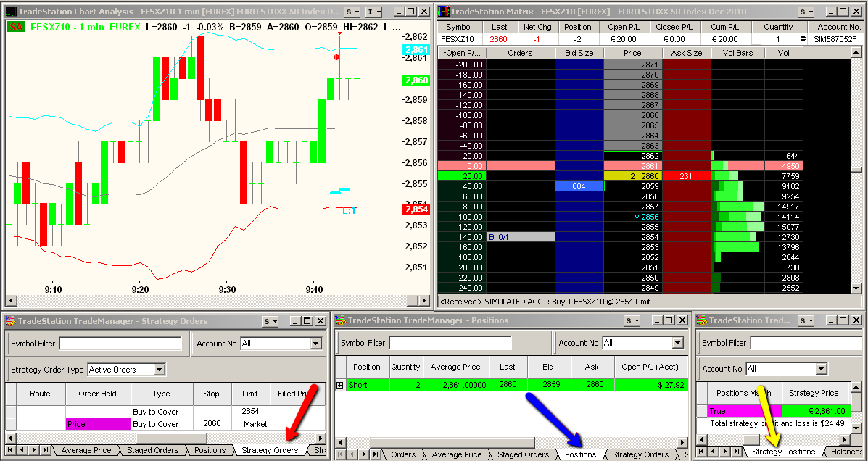Switch to Staged Orders tab in Strategy Orders window
Screen dimensions: 868x461
tap(153, 450)
